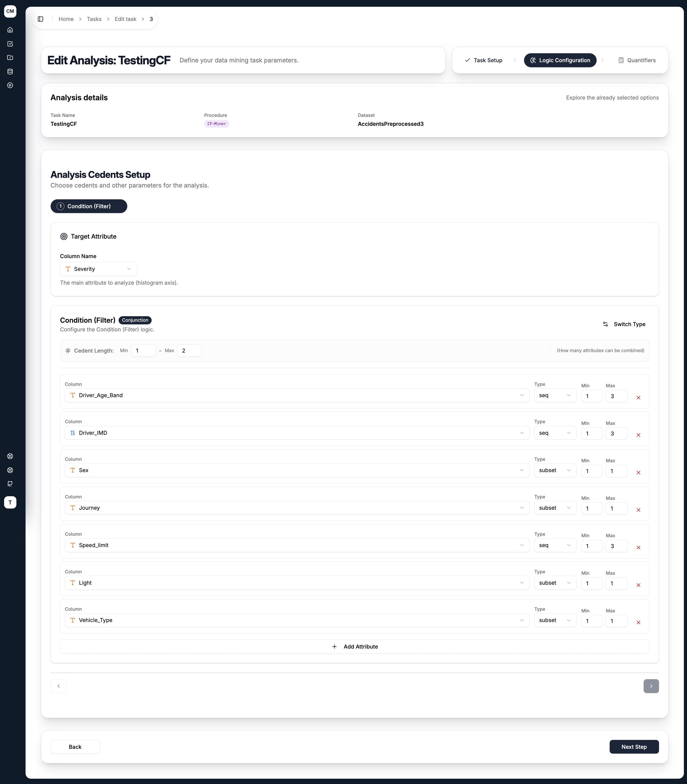687x784 pixels.
Task: Open the database icon in sidebar
Action: (10, 71)
